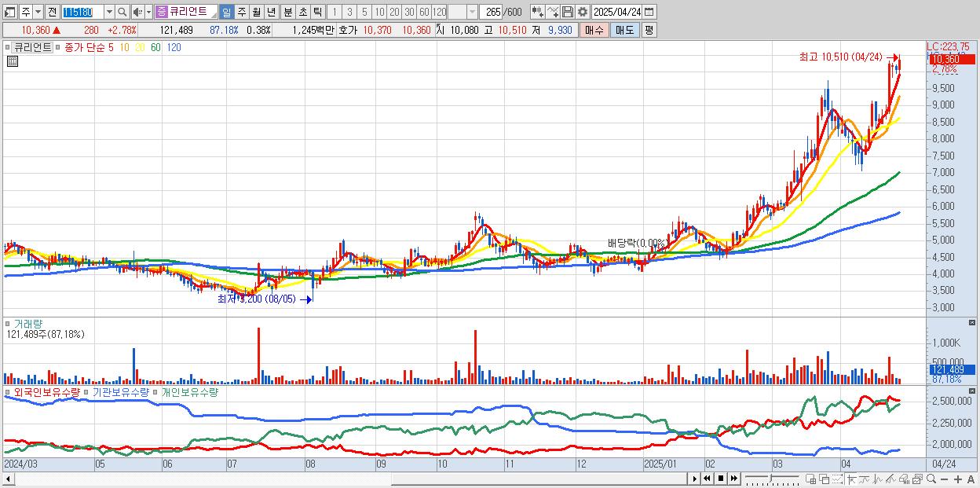Collapse holdings panel with right-edge square

974,391
